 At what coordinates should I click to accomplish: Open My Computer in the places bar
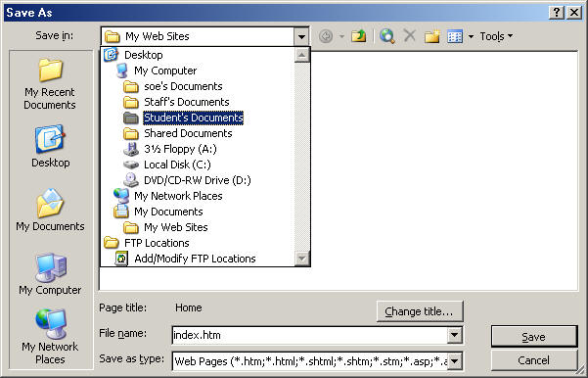[x=50, y=274]
